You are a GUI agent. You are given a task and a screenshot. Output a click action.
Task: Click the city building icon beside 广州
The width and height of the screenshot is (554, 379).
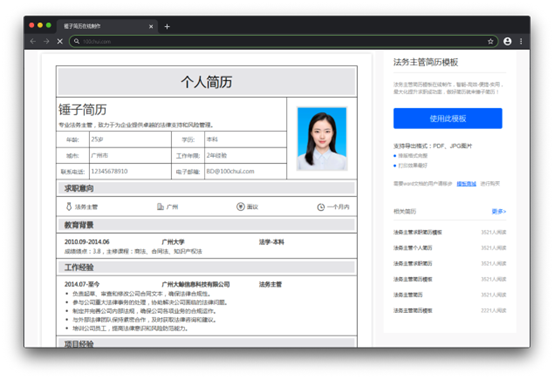(x=160, y=207)
